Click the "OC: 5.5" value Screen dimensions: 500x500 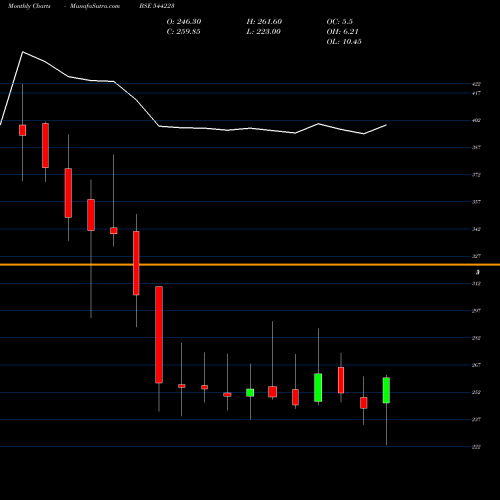click(339, 22)
